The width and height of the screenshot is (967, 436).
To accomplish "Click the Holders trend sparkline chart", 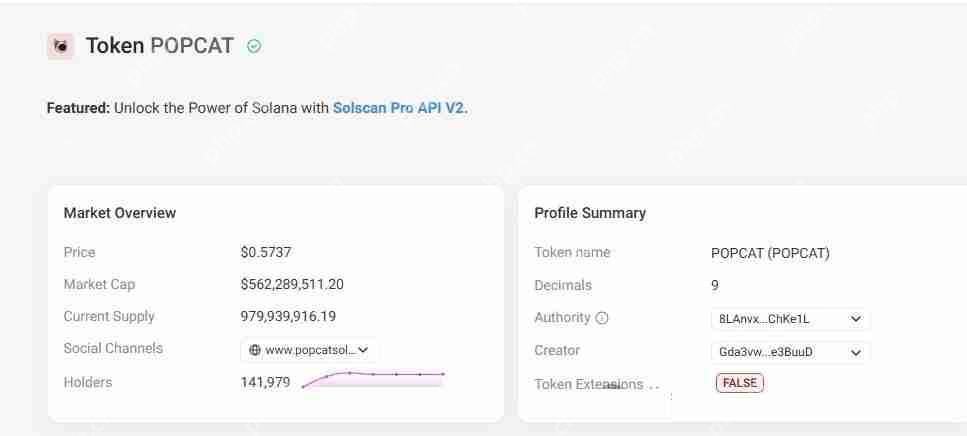I will [x=373, y=378].
